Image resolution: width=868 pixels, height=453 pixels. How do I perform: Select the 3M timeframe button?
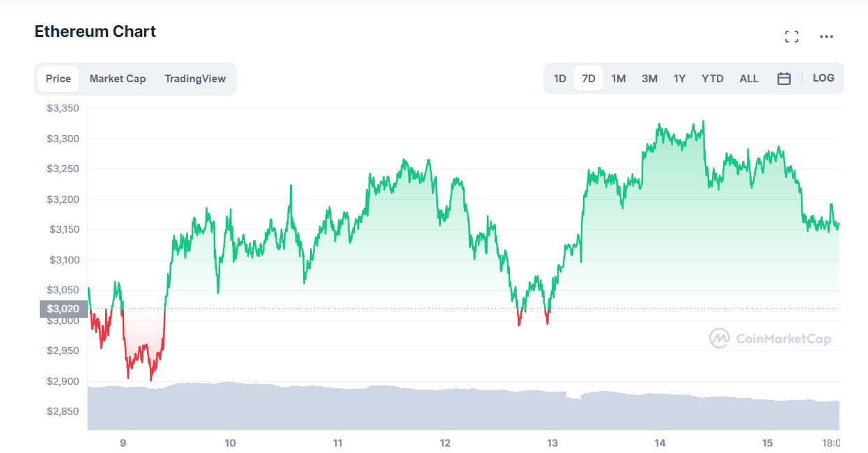[x=649, y=78]
